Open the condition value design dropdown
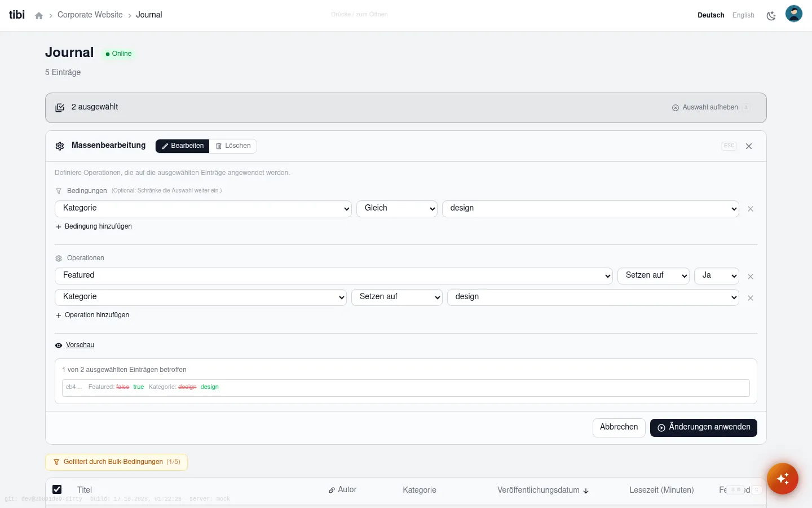 (590, 209)
